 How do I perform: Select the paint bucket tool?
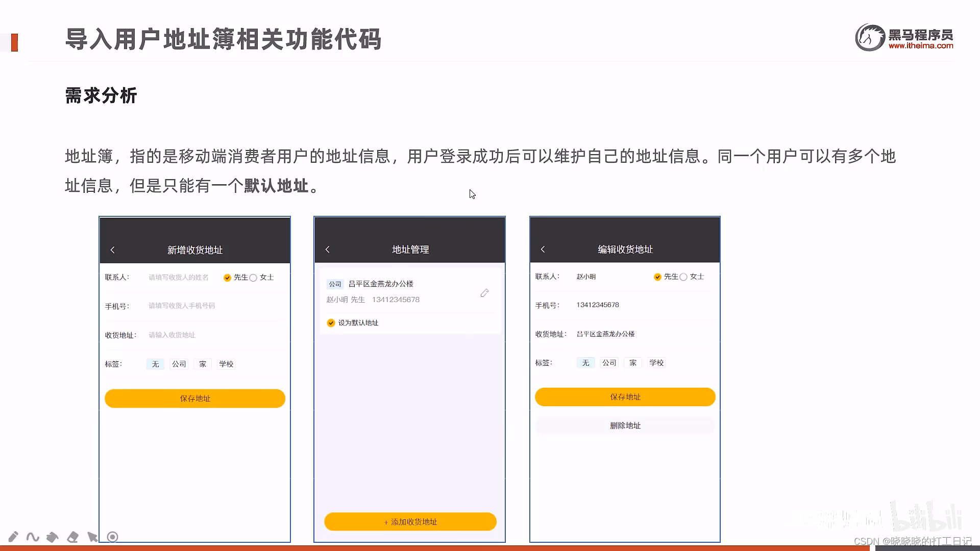coord(52,537)
